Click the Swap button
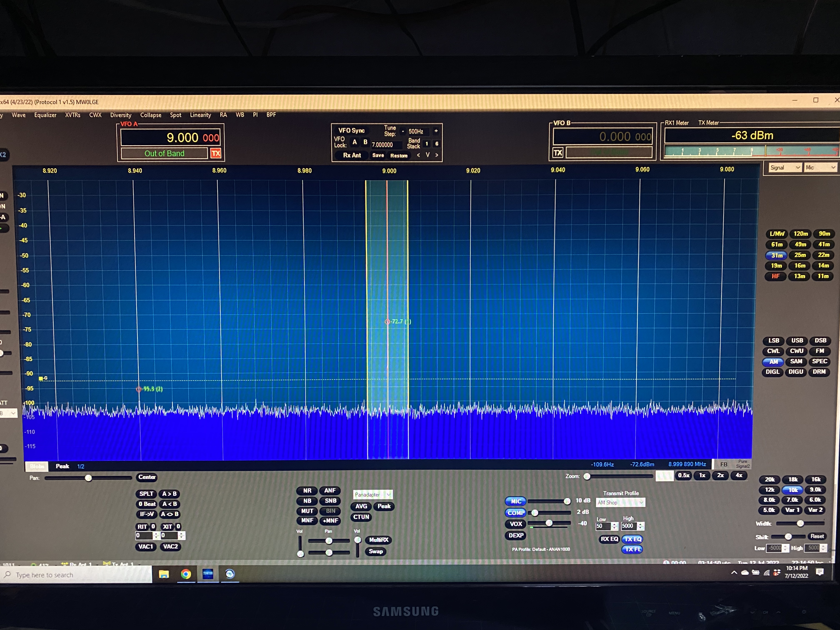 point(376,551)
